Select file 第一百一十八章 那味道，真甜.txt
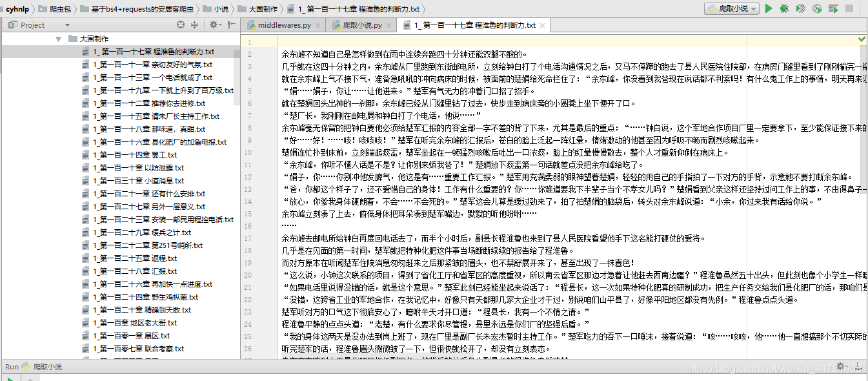 (145, 129)
